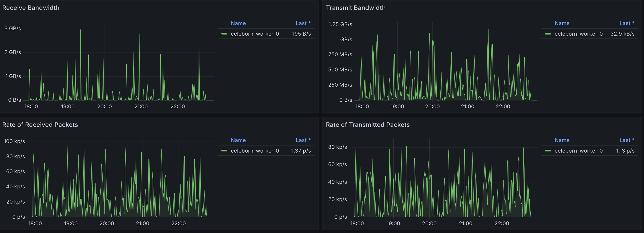Toggle celeborn-worker-0 series in Rate of Received Packets legend
The width and height of the screenshot is (644, 233).
point(255,151)
